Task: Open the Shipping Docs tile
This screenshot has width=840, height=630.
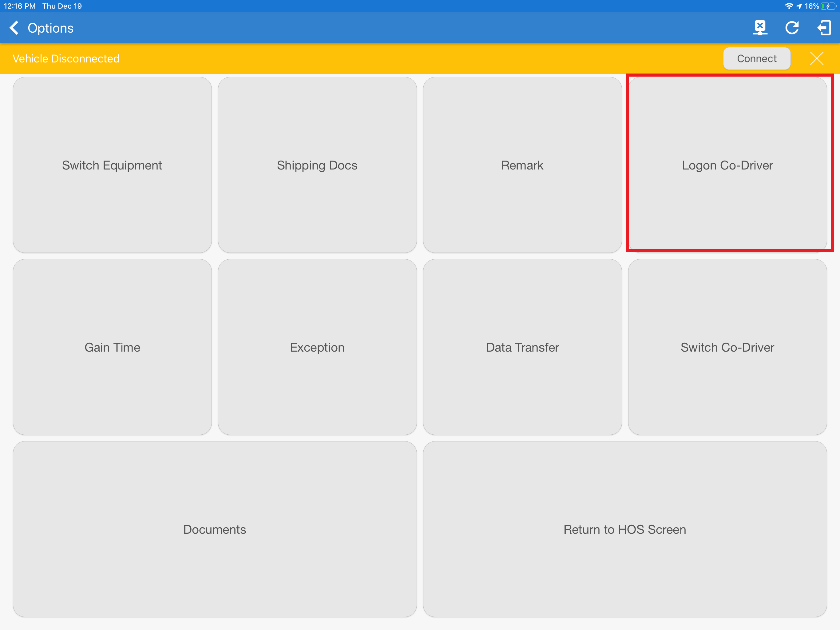Action: pyautogui.click(x=317, y=165)
